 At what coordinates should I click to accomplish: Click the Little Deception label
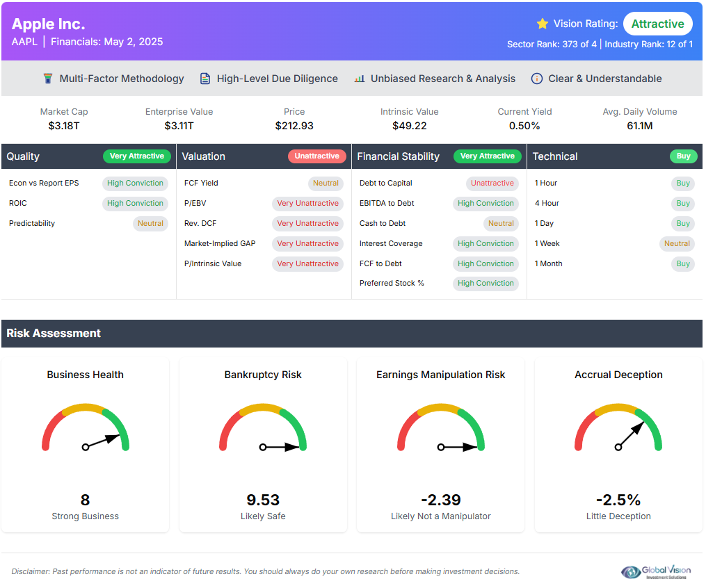pyautogui.click(x=618, y=516)
